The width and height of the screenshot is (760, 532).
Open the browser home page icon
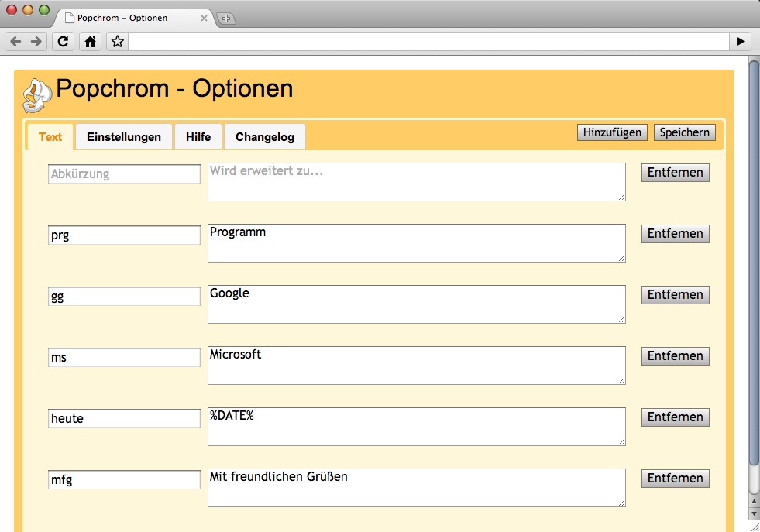coord(90,42)
